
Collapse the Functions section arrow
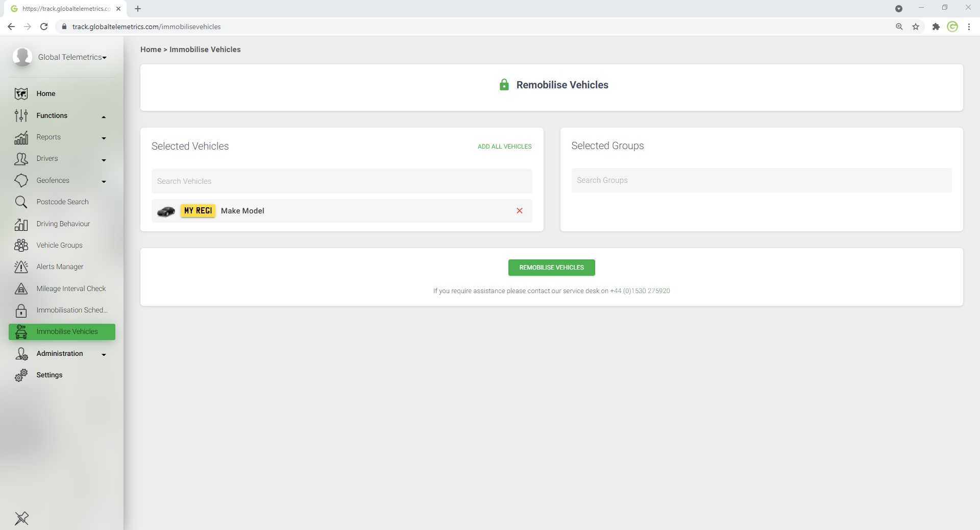pyautogui.click(x=104, y=117)
